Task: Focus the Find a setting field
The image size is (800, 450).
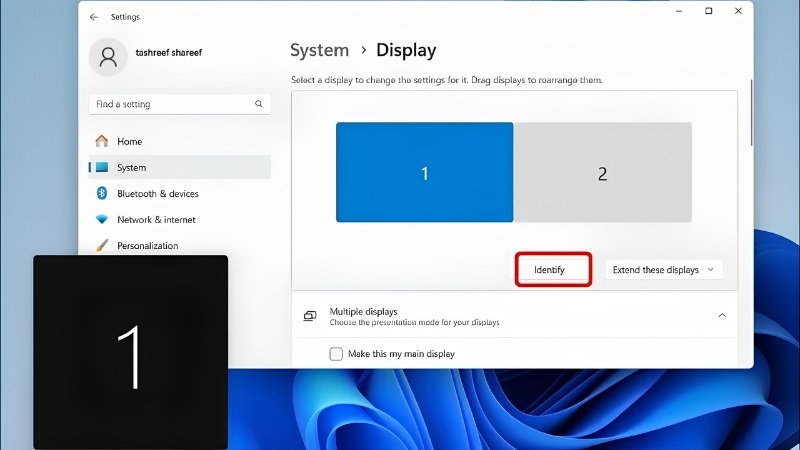Action: click(x=180, y=104)
